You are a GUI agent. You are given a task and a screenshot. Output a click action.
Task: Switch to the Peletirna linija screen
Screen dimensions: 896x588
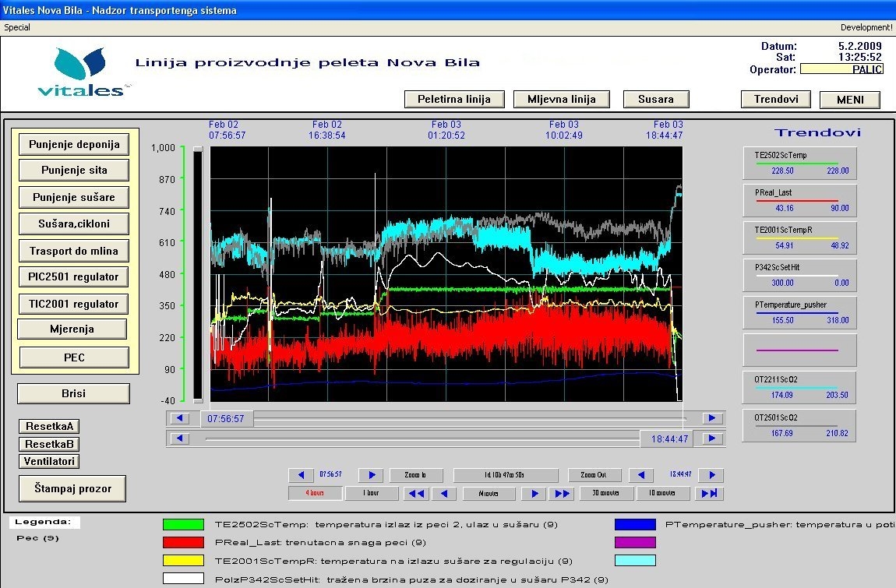pyautogui.click(x=453, y=99)
